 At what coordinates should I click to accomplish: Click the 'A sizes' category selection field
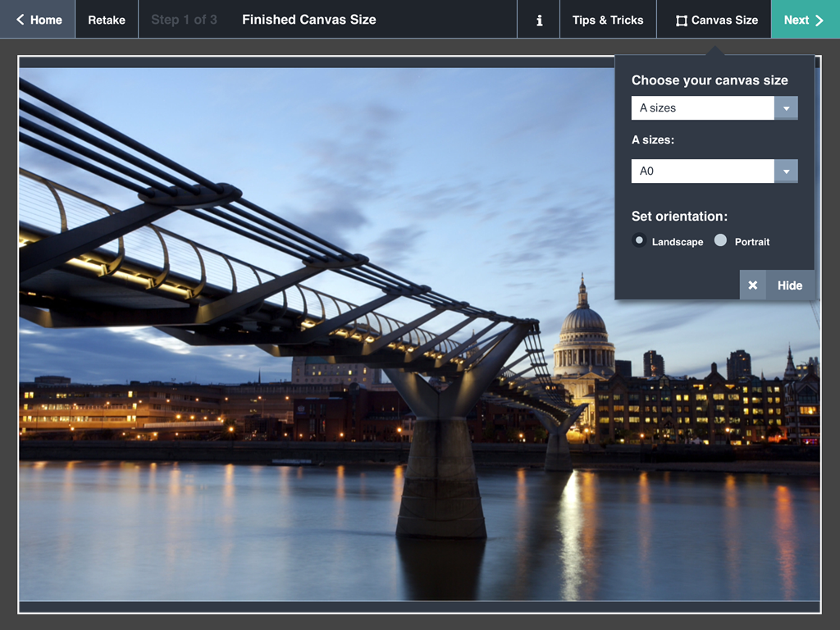click(x=702, y=108)
